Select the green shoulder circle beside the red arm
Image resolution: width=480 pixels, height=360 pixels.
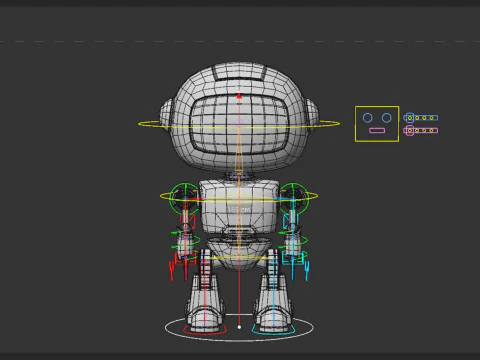184,198
